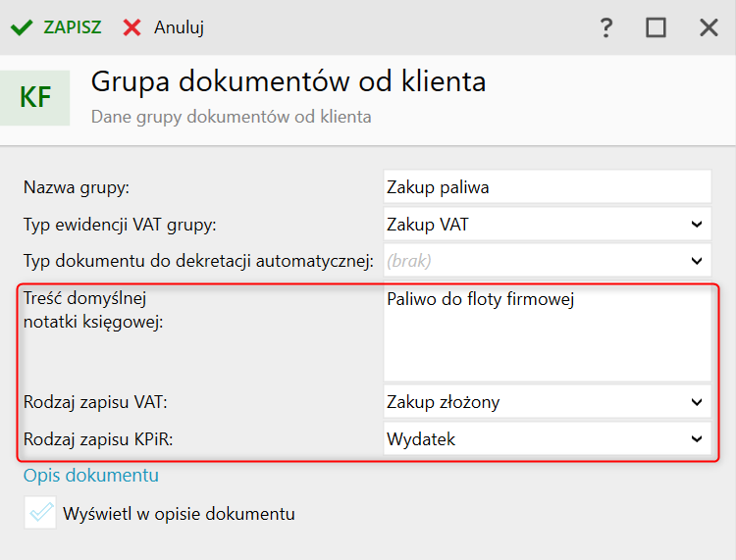Maximize the dialog window
Screen dimensions: 736x560
(x=656, y=28)
